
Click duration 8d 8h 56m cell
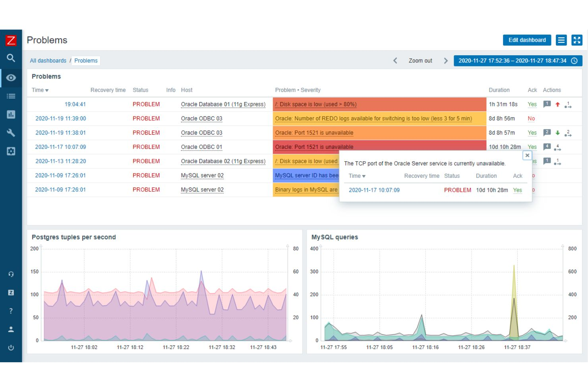tap(502, 119)
